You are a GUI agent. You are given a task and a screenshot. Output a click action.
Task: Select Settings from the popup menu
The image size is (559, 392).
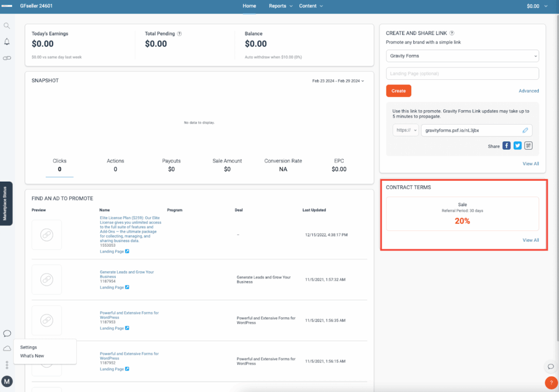pyautogui.click(x=28, y=347)
